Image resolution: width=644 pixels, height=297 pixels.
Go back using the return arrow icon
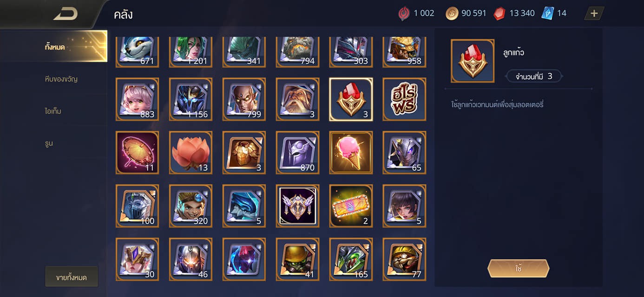point(65,14)
